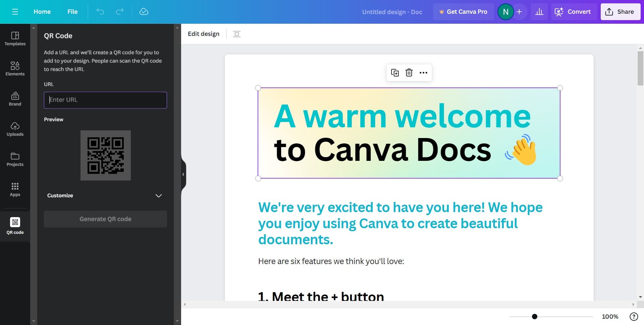Collapse the side panel with arrow handle

pos(183,174)
